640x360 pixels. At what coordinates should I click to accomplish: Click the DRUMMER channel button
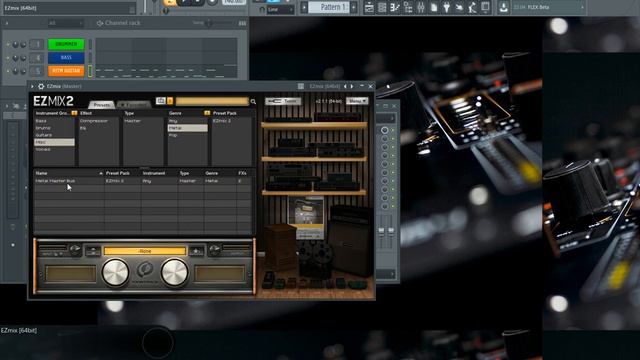(66, 44)
